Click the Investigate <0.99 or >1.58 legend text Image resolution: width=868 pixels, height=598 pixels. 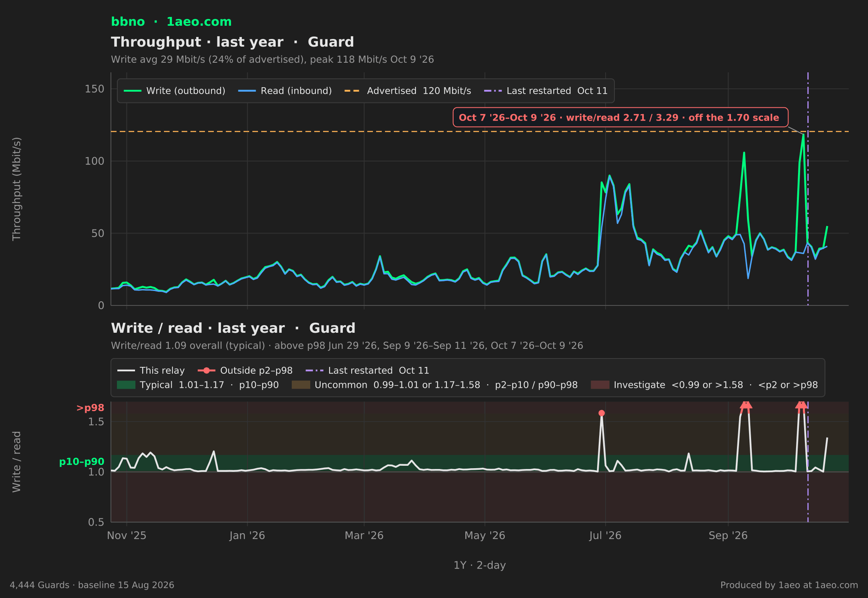click(716, 385)
